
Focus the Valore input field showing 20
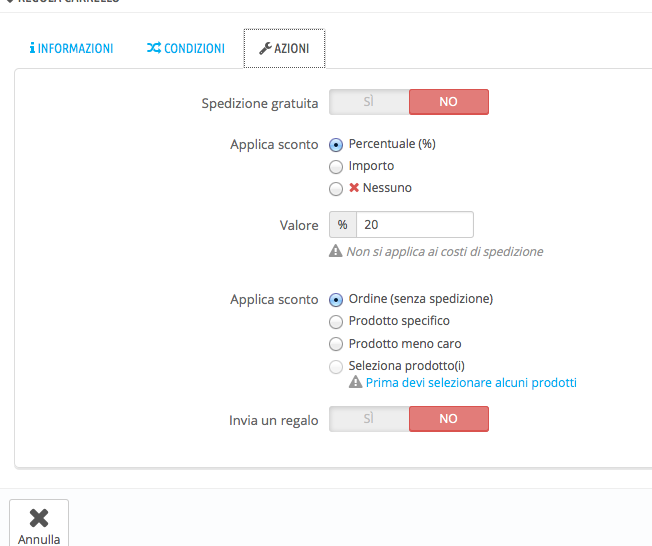415,225
